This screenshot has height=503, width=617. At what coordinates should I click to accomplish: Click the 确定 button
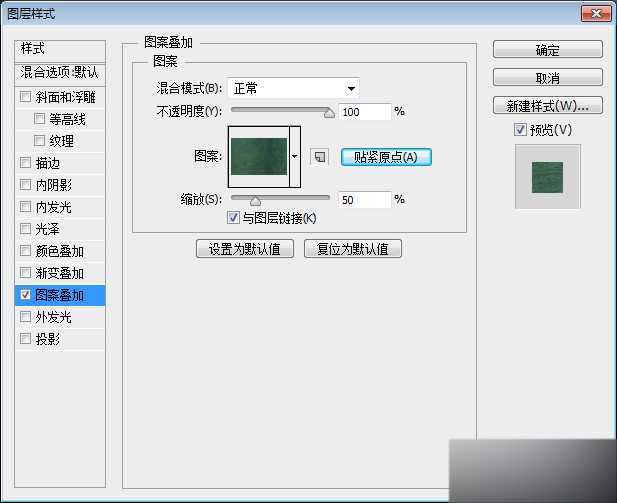[547, 50]
